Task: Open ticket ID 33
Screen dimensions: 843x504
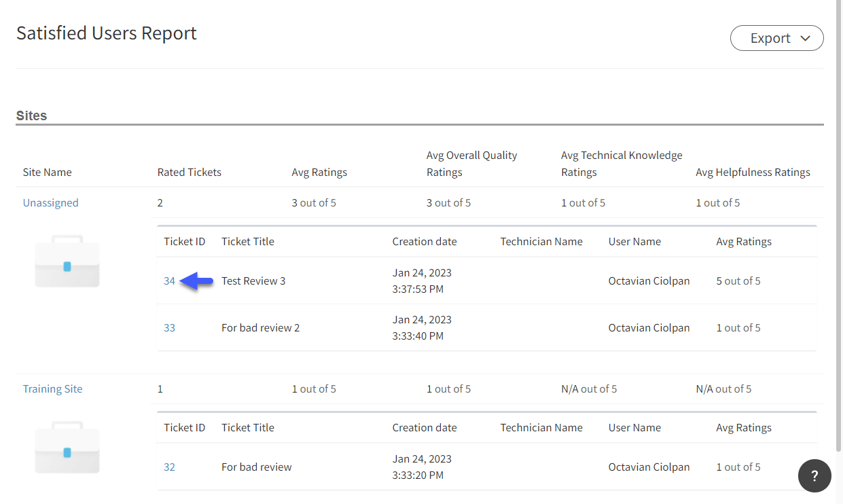Action: (x=169, y=327)
